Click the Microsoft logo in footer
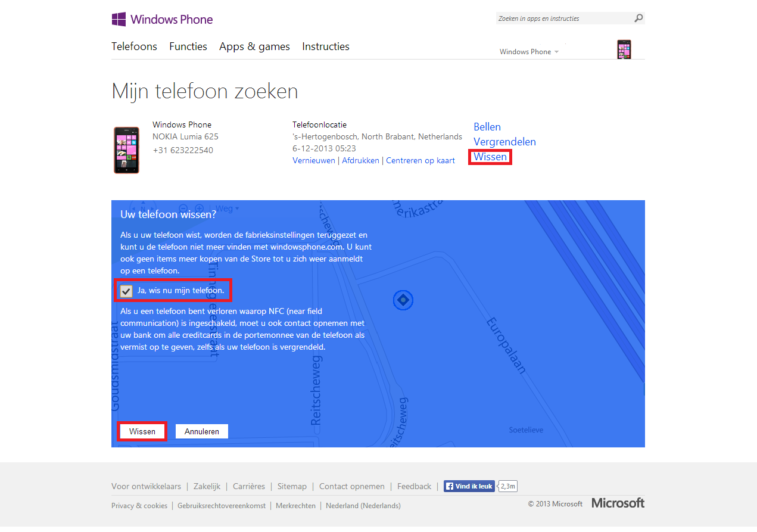This screenshot has height=532, width=757. [618, 503]
